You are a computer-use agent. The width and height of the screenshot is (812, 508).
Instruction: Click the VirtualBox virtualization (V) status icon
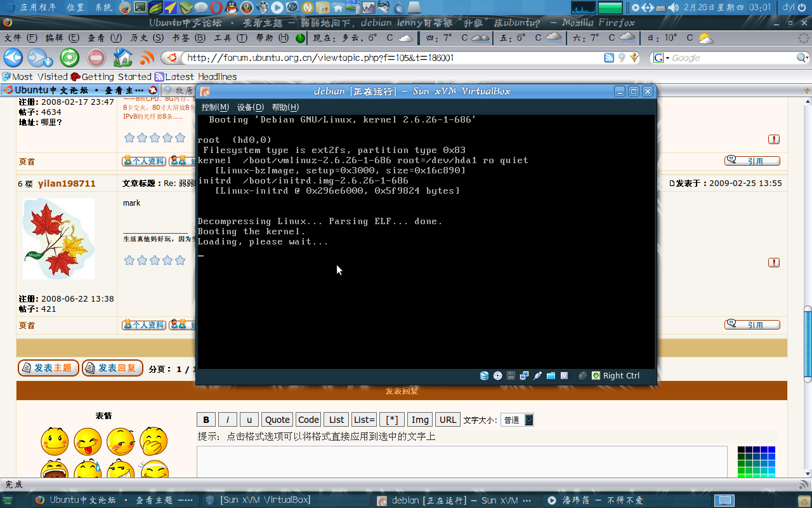click(564, 375)
